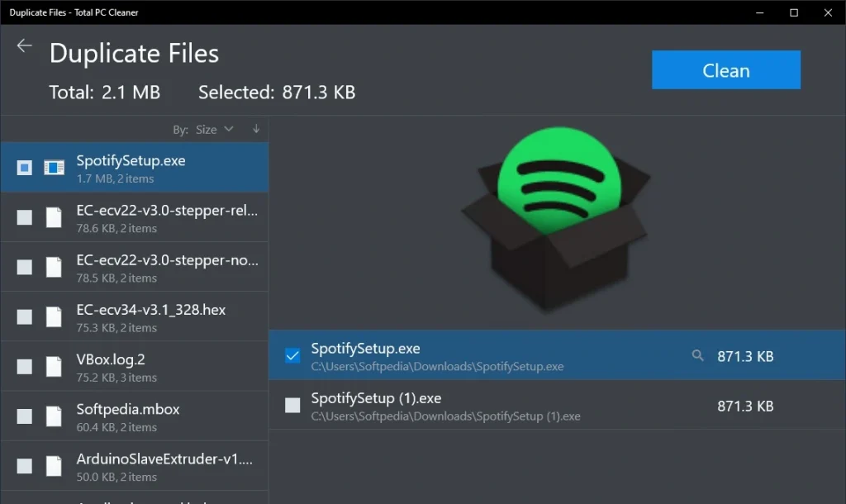Select the ArduinoSlaveExtruder-v1 50.0 KB group
846x504 pixels.
tap(135, 466)
